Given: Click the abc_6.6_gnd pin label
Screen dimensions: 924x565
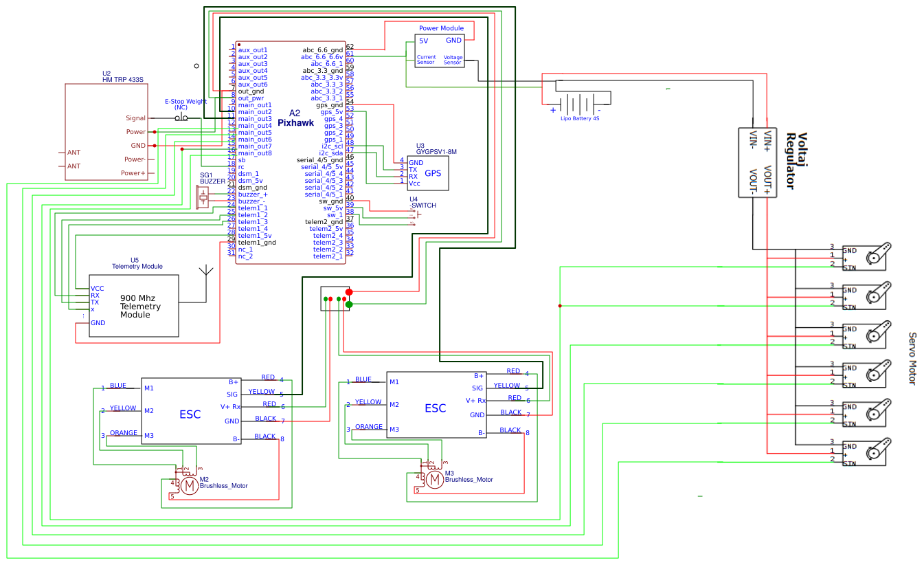Looking at the screenshot, I should 323,50.
